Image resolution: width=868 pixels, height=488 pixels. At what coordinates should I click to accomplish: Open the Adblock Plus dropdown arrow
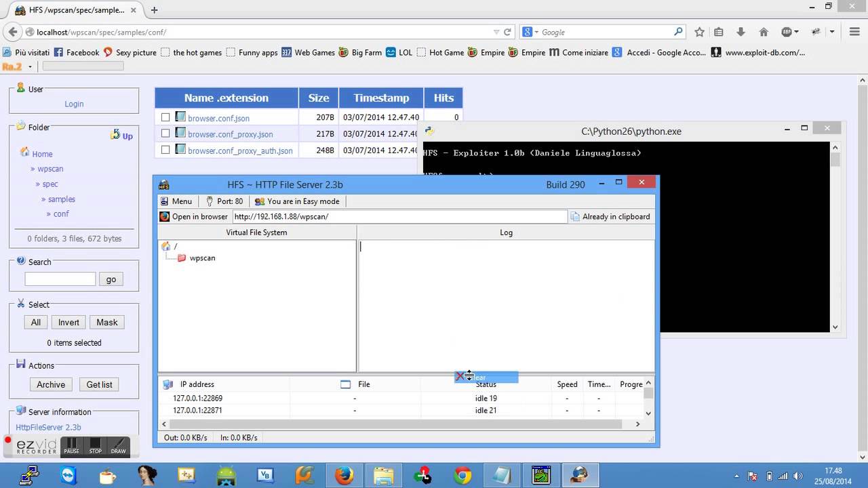pos(797,32)
